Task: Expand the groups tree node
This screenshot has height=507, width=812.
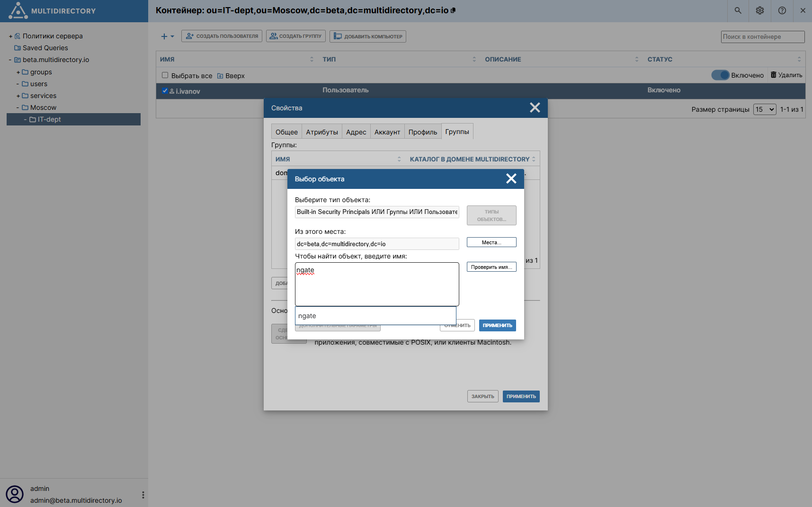Action: point(18,72)
